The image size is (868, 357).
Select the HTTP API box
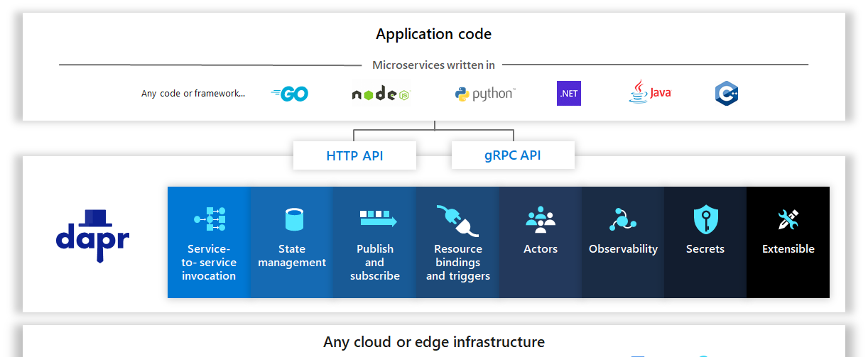354,155
